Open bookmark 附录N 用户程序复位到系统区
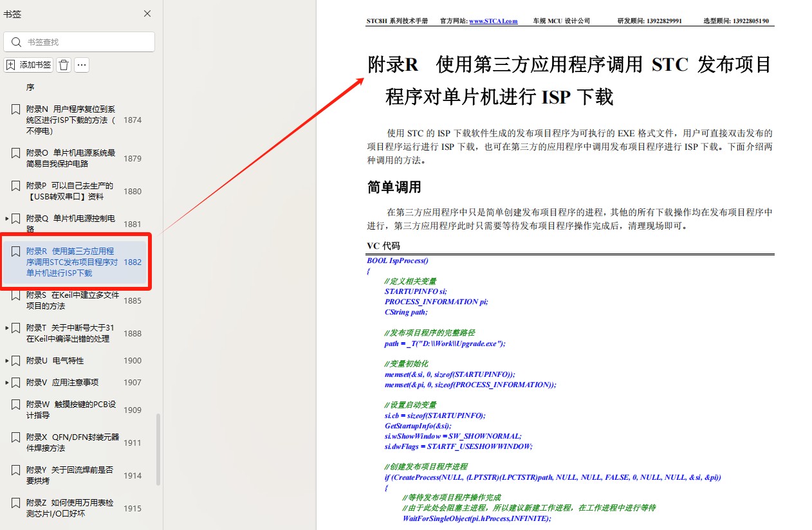Viewport: 812px width, 530px height. tap(71, 120)
